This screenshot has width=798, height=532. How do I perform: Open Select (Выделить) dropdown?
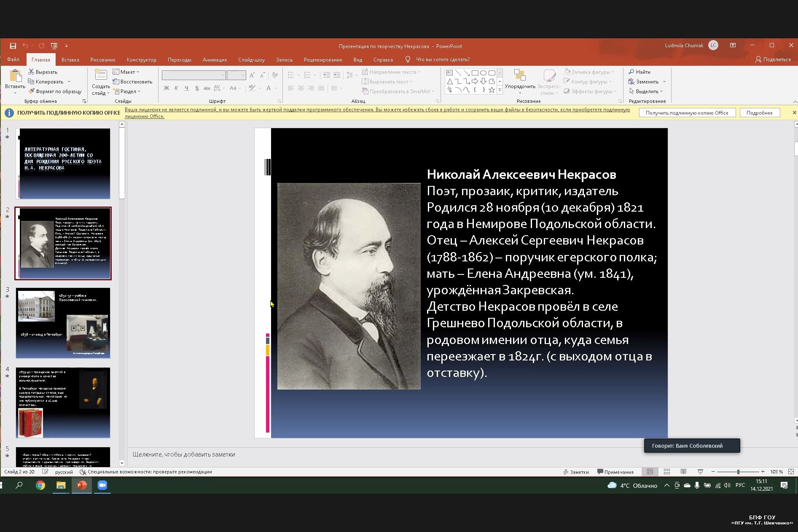click(645, 91)
